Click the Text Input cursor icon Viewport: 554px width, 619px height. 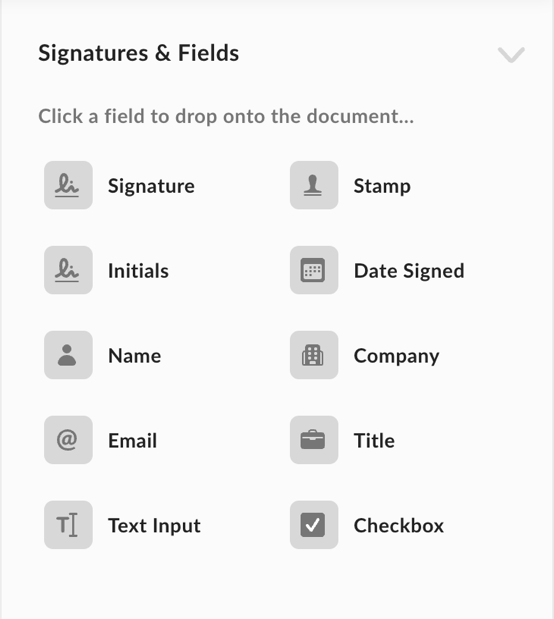(x=68, y=525)
